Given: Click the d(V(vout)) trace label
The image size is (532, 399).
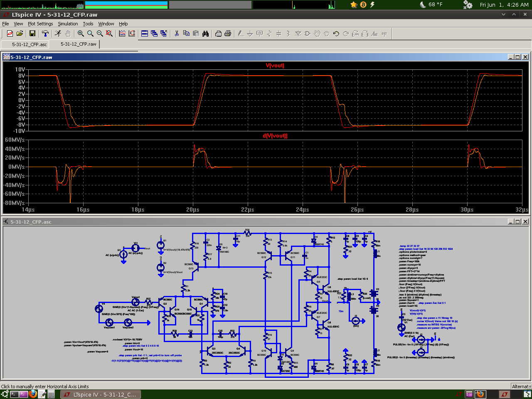Looking at the screenshot, I should point(275,136).
